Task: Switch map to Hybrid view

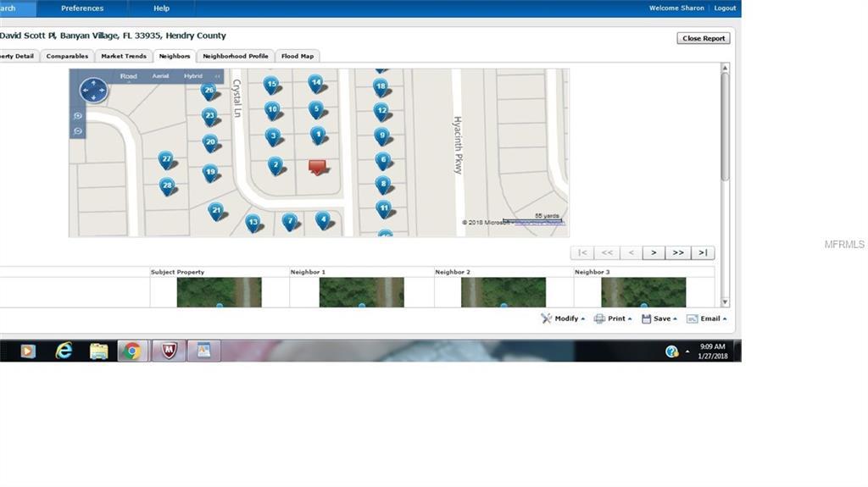Action: click(x=193, y=76)
